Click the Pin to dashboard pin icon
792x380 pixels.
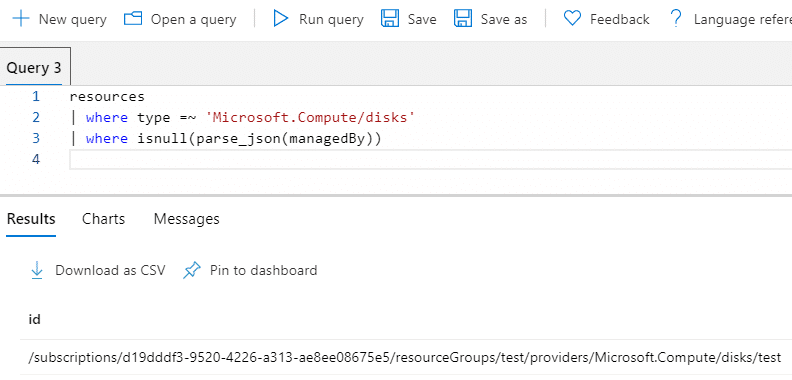pyautogui.click(x=191, y=270)
